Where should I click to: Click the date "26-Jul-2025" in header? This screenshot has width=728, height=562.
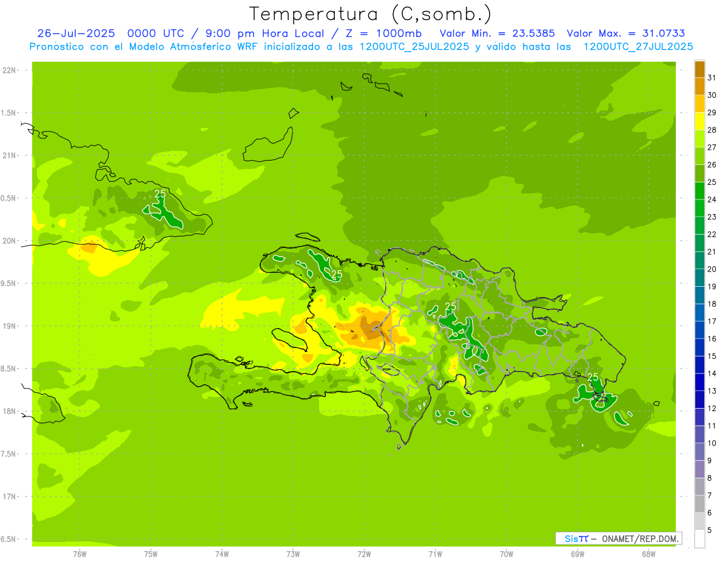77,33
